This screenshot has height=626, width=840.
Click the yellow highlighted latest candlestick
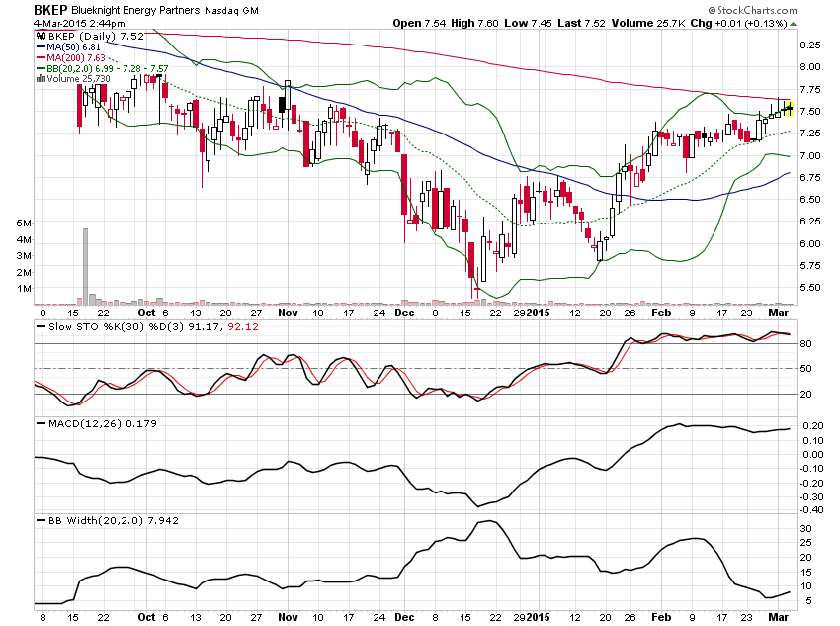coord(790,108)
